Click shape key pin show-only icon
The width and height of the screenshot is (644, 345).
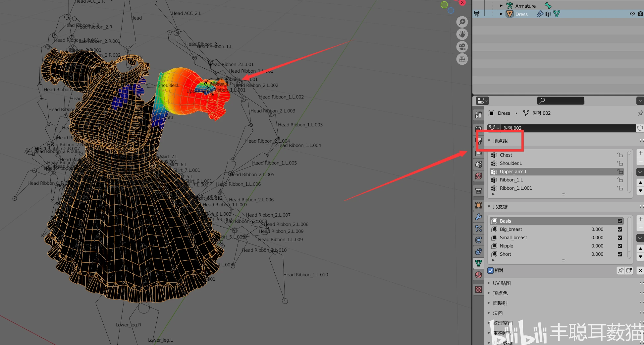[620, 271]
